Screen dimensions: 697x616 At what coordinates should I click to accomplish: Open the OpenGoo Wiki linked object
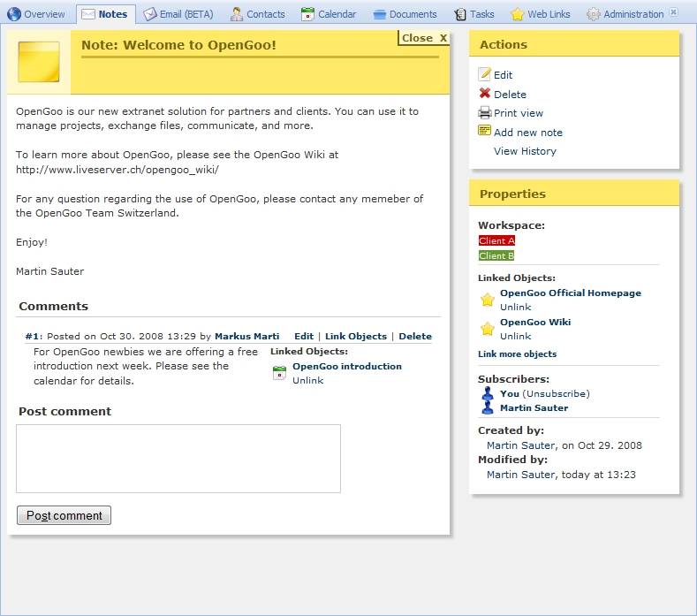pyautogui.click(x=535, y=322)
